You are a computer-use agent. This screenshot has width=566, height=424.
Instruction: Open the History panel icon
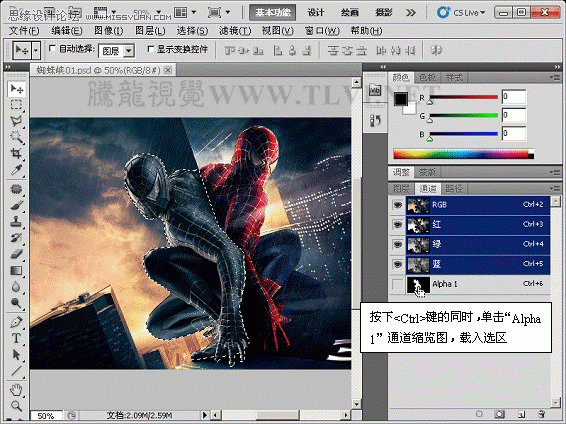(375, 120)
